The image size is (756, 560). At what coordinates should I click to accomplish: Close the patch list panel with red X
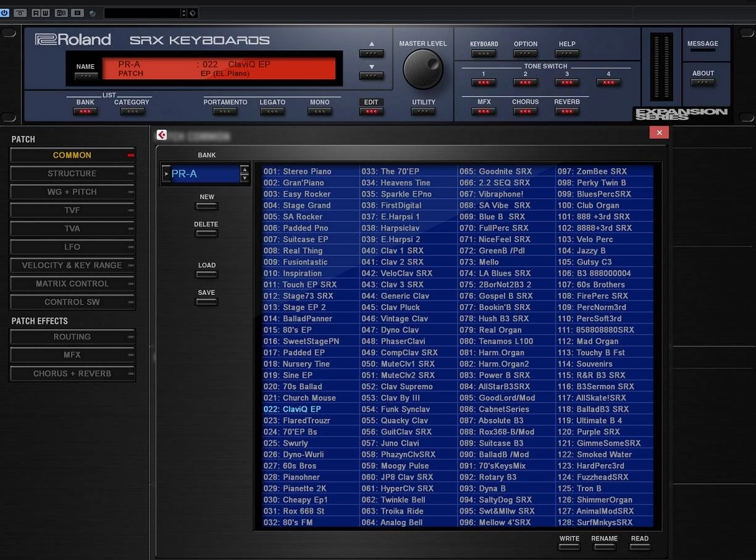pyautogui.click(x=659, y=132)
